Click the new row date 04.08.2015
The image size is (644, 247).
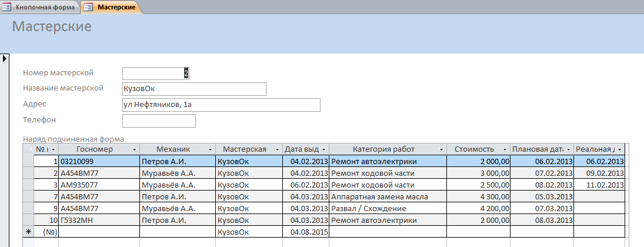point(306,232)
